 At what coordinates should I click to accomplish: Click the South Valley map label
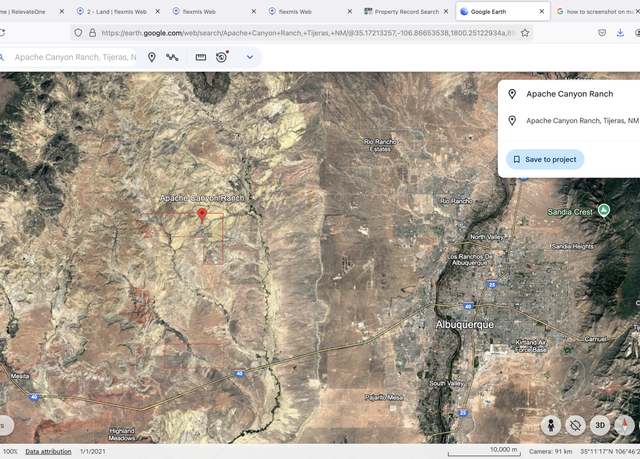(x=447, y=384)
